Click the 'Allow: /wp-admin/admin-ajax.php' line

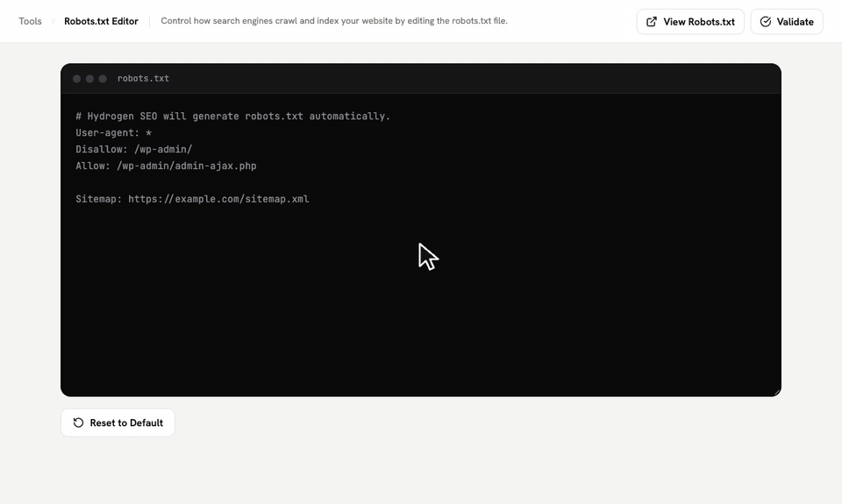click(166, 167)
